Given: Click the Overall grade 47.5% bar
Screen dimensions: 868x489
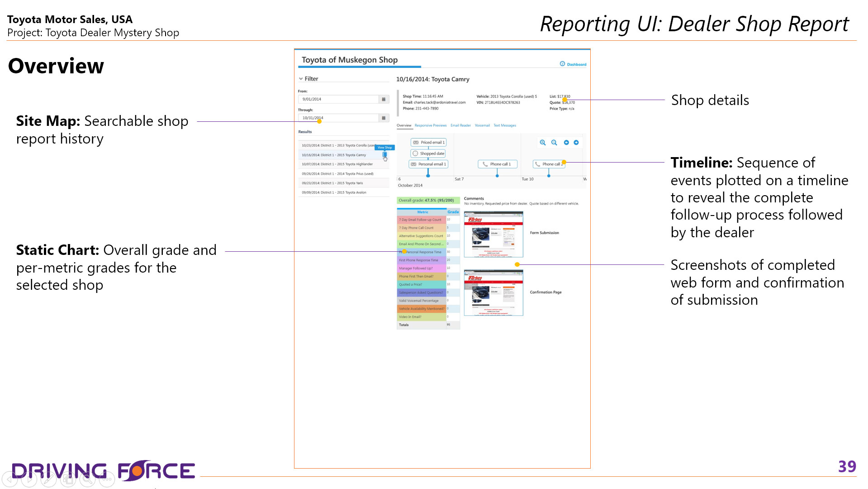Looking at the screenshot, I should pyautogui.click(x=428, y=200).
